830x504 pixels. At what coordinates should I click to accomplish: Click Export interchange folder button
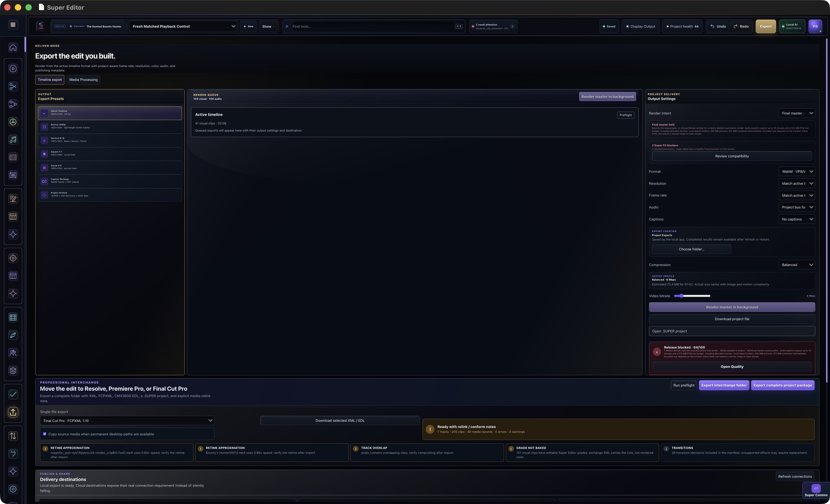[x=724, y=385]
